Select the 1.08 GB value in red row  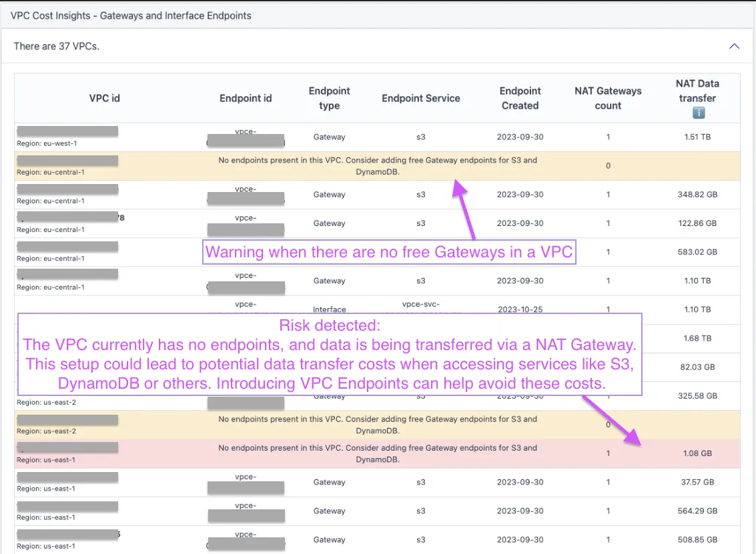point(698,453)
